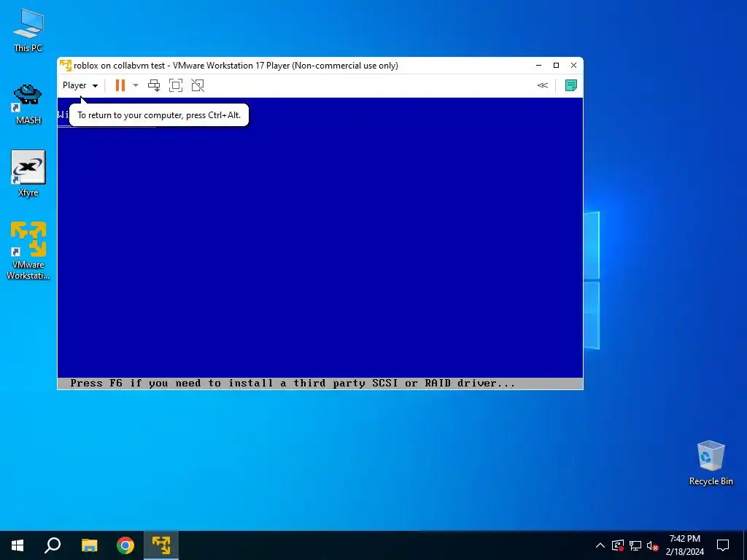Select the Recycle Bin icon
The width and height of the screenshot is (747, 560).
pos(711,463)
